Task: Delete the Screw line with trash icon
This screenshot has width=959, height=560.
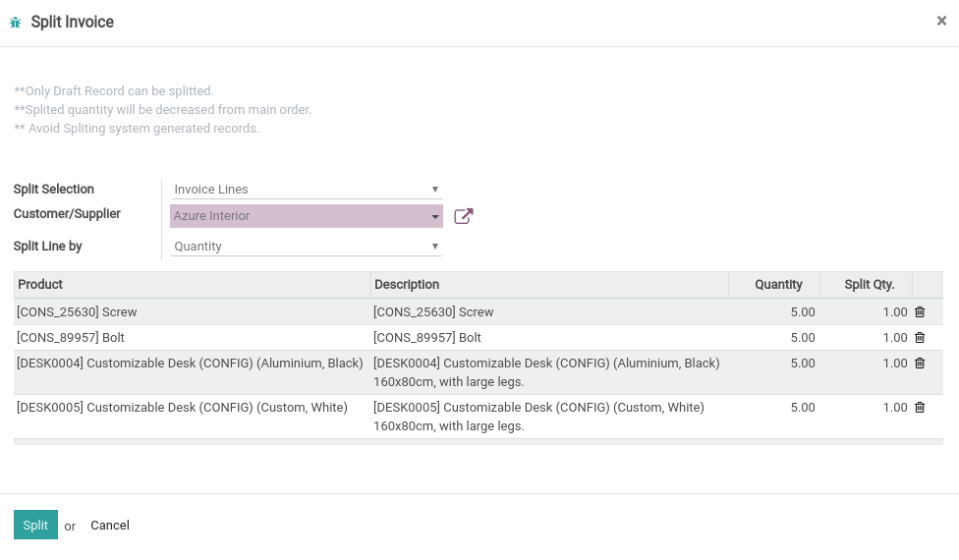Action: (x=920, y=311)
